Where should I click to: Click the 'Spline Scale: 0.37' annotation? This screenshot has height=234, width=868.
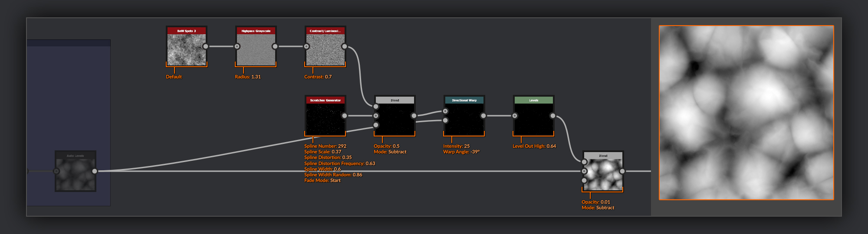click(322, 152)
